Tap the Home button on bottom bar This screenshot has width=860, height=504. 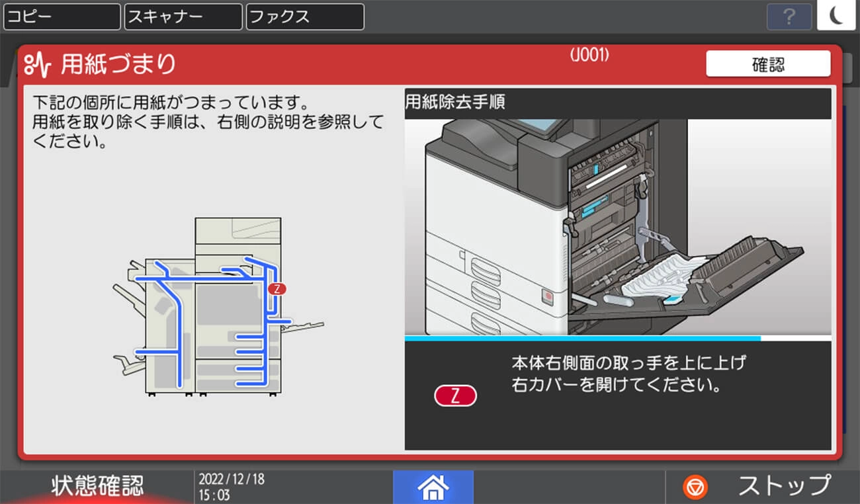pyautogui.click(x=433, y=487)
